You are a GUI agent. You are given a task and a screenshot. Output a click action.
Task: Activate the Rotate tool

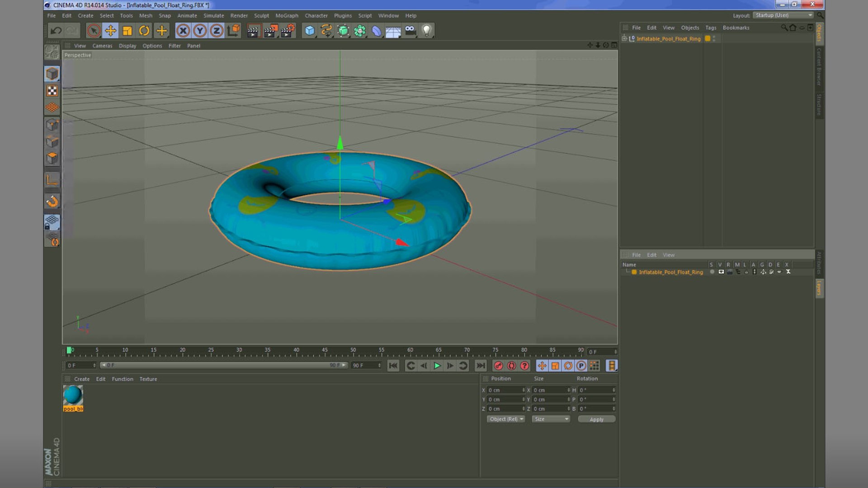(x=144, y=31)
